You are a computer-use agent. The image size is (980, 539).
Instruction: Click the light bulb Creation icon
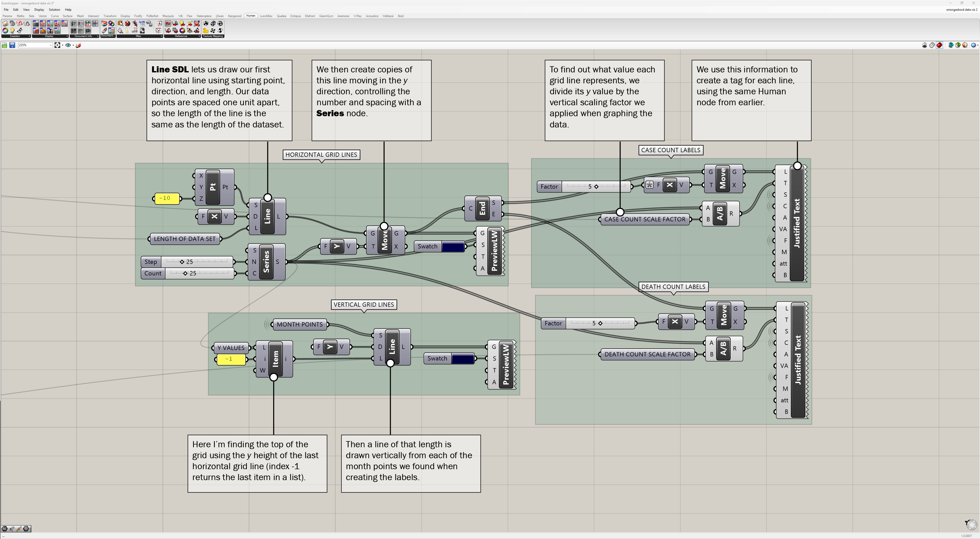[x=12, y=31]
